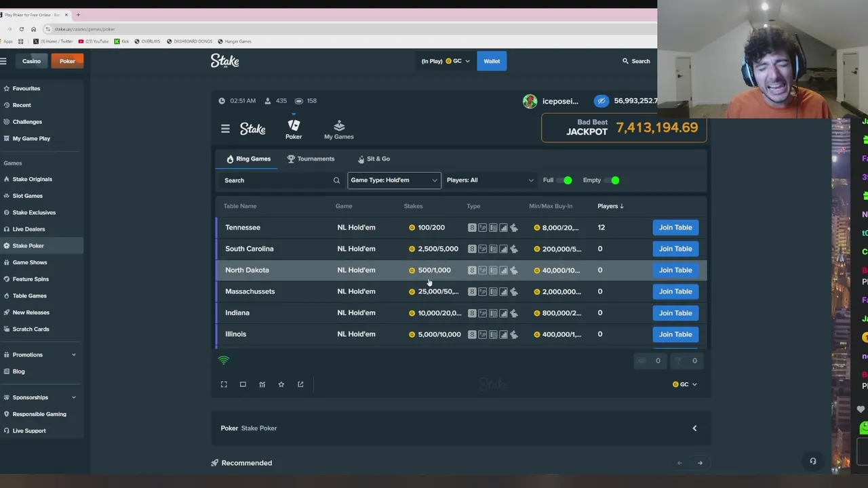Open live stats chart icon
This screenshot has height=488, width=868.
pos(262,384)
